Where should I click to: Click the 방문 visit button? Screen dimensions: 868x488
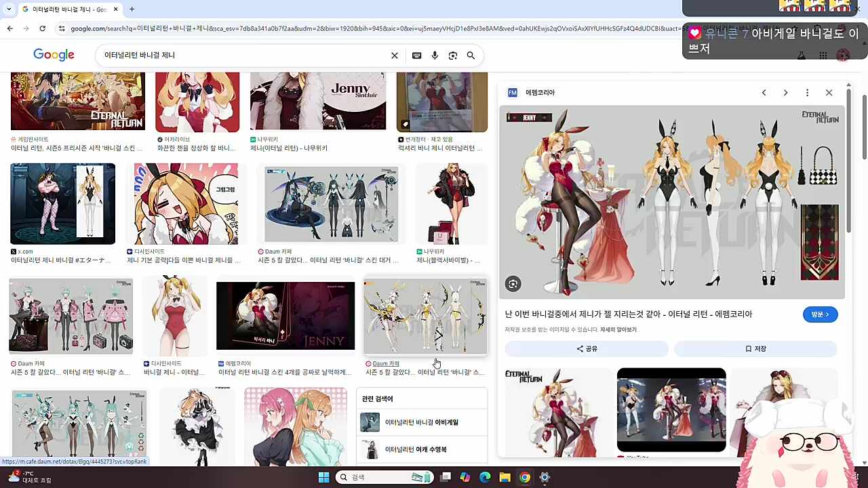820,314
